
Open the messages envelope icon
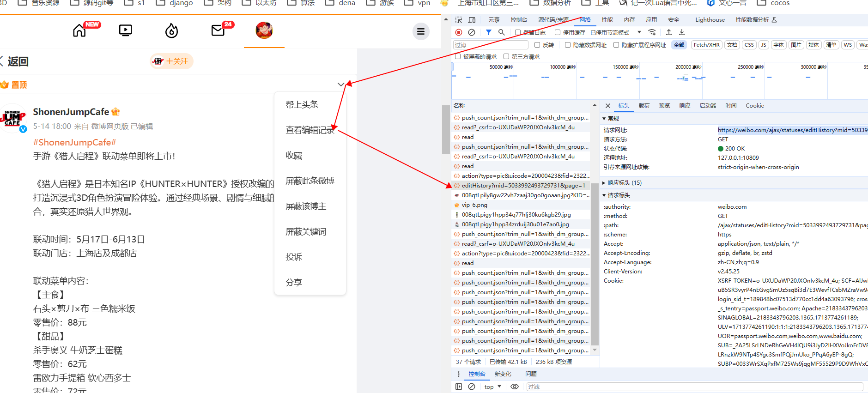tap(218, 31)
